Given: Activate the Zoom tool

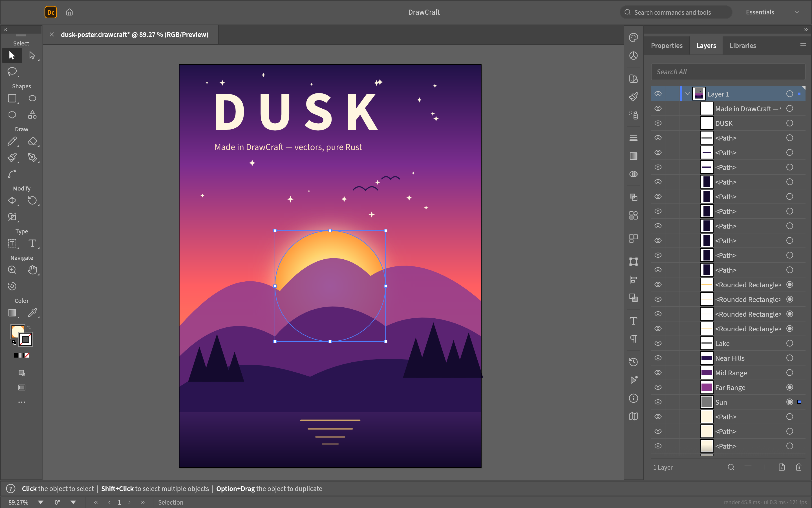Looking at the screenshot, I should pos(12,270).
